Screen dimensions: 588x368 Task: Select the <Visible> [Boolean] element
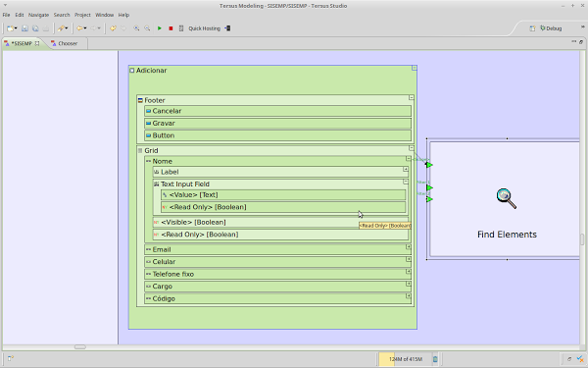[x=281, y=223]
